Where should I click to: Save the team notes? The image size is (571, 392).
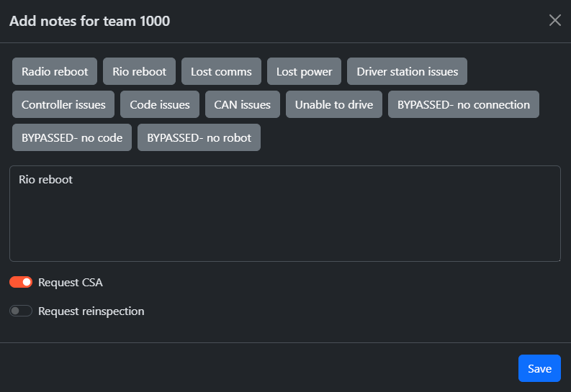[539, 368]
